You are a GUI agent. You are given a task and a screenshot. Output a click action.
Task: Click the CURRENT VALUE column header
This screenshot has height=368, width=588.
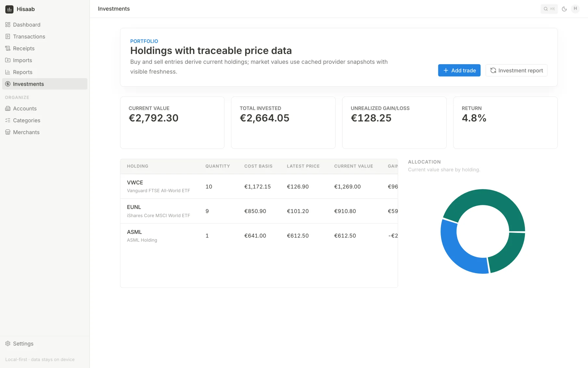(x=353, y=166)
